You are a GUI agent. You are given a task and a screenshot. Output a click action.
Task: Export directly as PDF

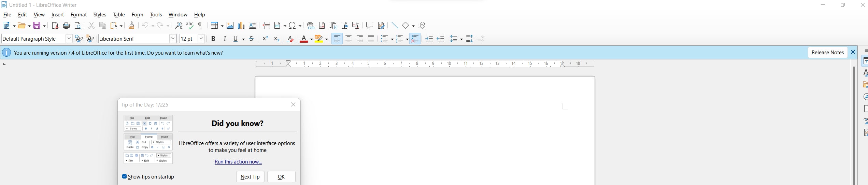[55, 26]
